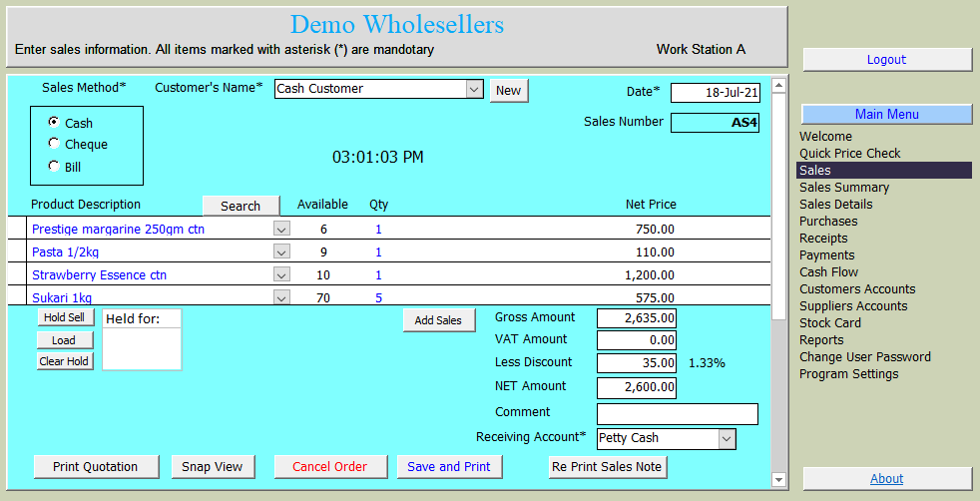Click the Logout button

point(886,60)
